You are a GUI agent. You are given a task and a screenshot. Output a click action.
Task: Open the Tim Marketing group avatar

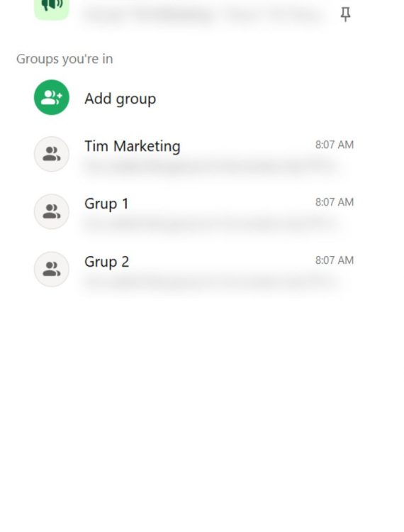click(52, 154)
